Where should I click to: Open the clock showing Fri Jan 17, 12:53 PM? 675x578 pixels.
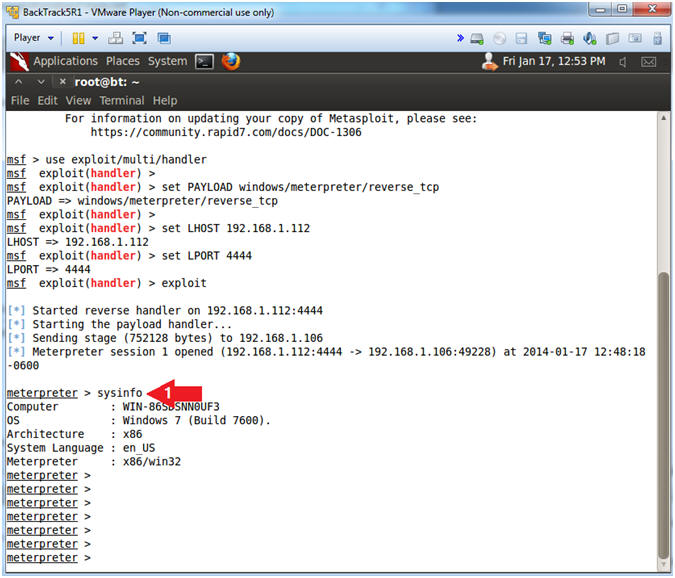coord(554,62)
